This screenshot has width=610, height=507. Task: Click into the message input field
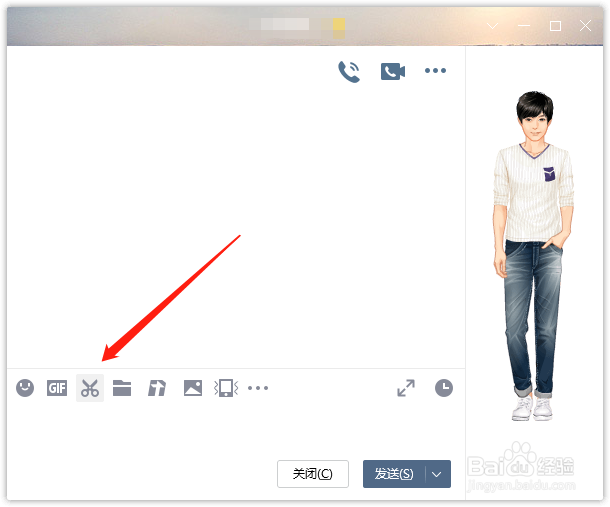coord(236,430)
